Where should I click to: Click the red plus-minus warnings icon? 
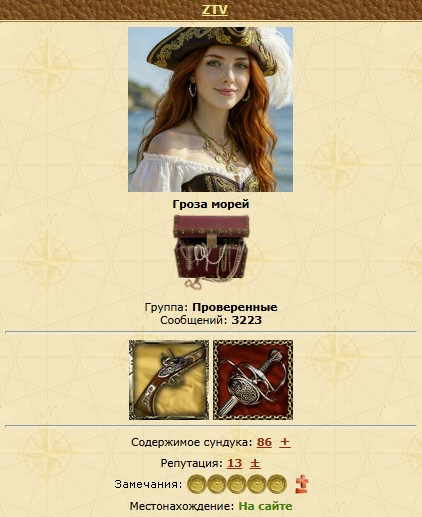[x=302, y=484]
